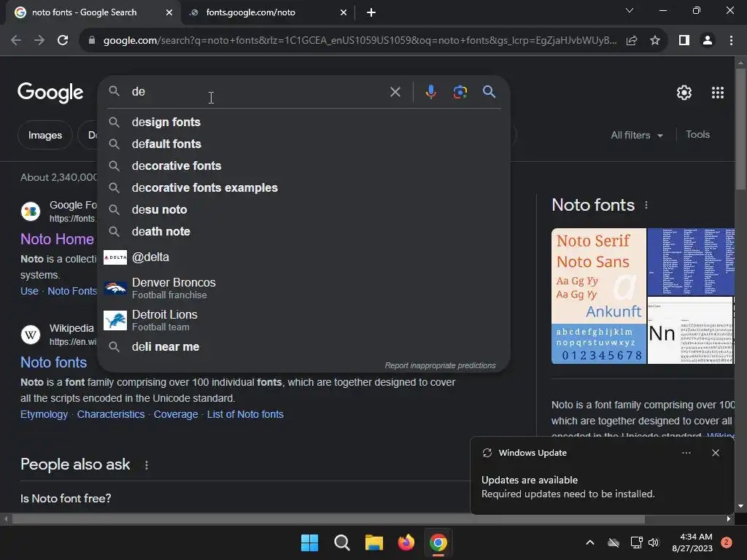Choose the 'default fonts' suggestion
The height and width of the screenshot is (560, 747).
(x=303, y=144)
